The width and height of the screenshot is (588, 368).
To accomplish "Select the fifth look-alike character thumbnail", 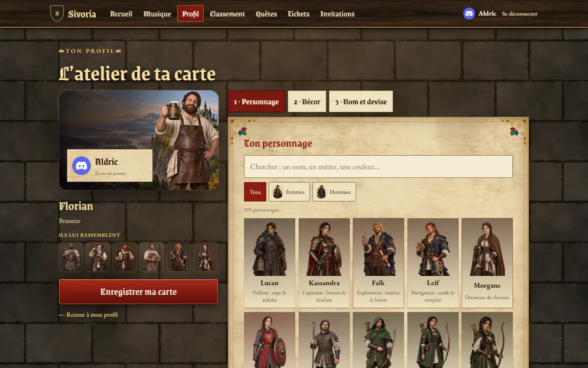I will coord(178,257).
